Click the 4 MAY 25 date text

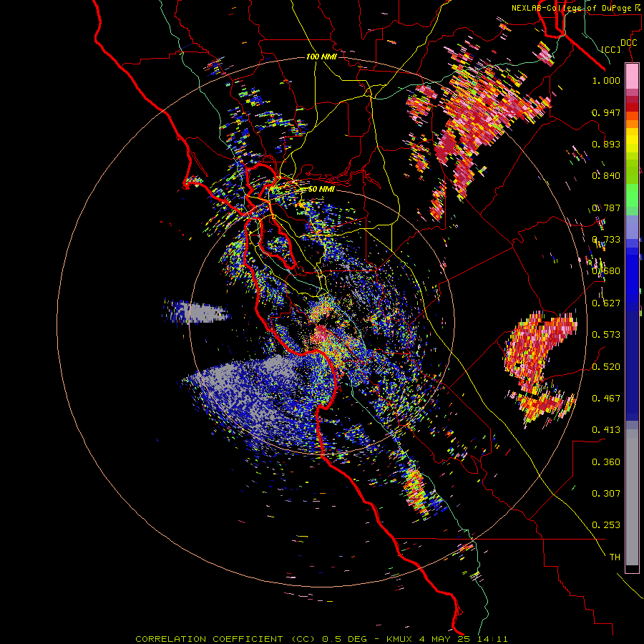[x=444, y=639]
